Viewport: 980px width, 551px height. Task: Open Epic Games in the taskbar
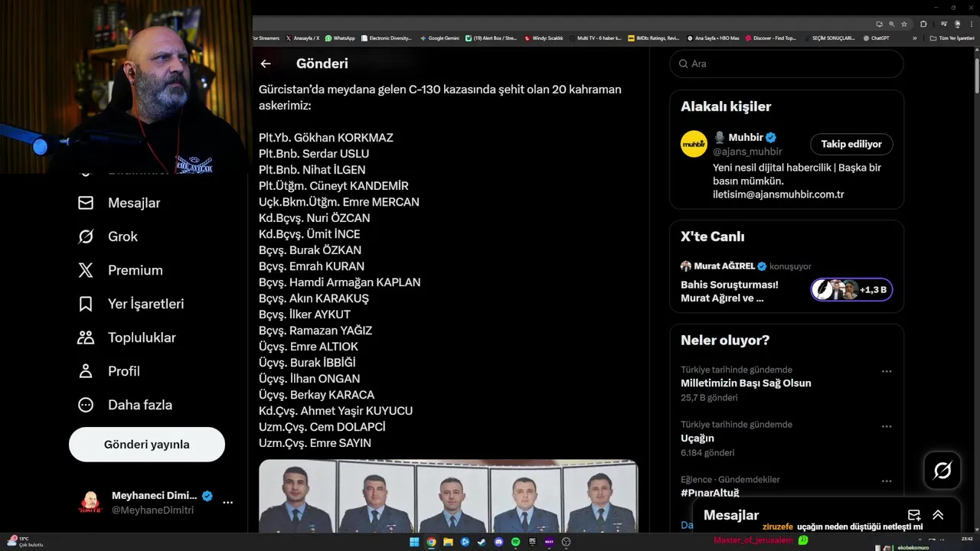click(532, 542)
